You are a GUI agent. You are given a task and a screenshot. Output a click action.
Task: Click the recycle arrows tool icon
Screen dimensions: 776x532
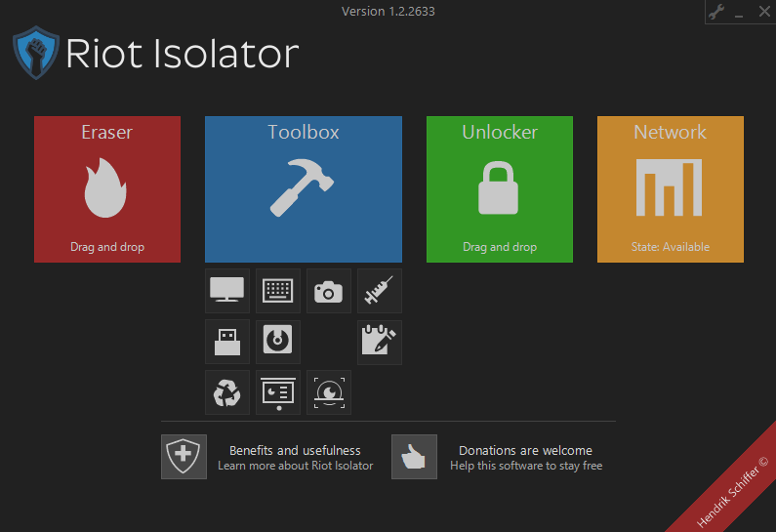(227, 392)
